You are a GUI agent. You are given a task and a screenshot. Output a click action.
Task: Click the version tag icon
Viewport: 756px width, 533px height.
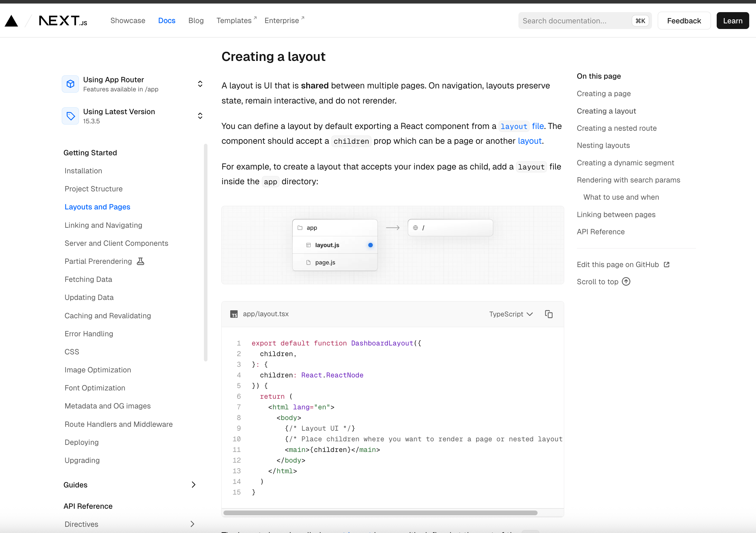[x=70, y=116]
